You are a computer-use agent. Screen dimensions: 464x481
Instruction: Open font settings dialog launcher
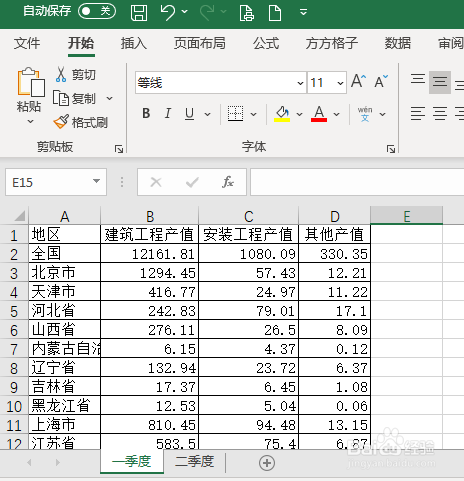(x=391, y=149)
